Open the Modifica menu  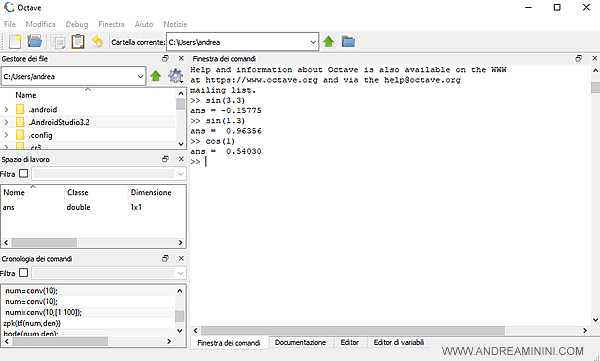41,24
